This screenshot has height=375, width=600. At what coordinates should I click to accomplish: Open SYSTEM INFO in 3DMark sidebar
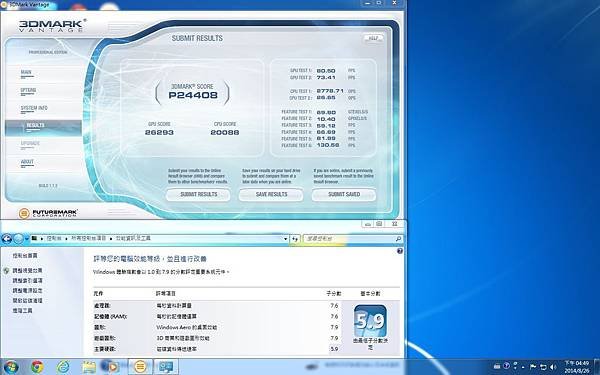(34, 108)
